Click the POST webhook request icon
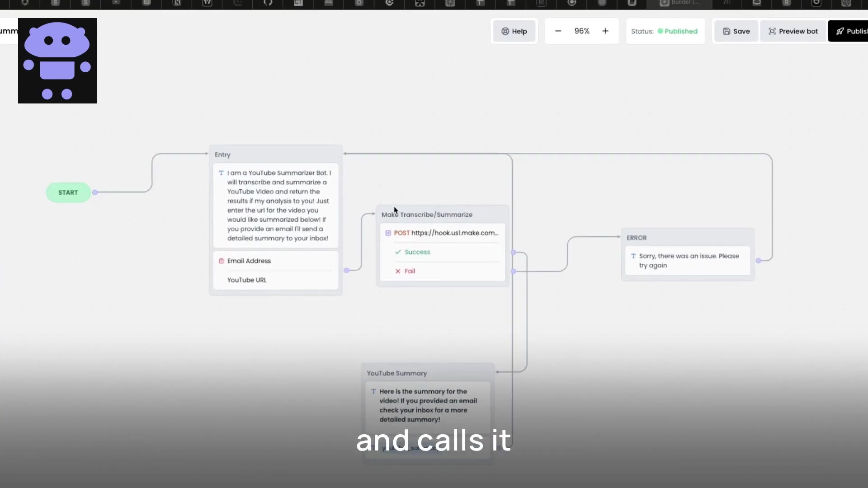868x488 pixels. coord(388,233)
